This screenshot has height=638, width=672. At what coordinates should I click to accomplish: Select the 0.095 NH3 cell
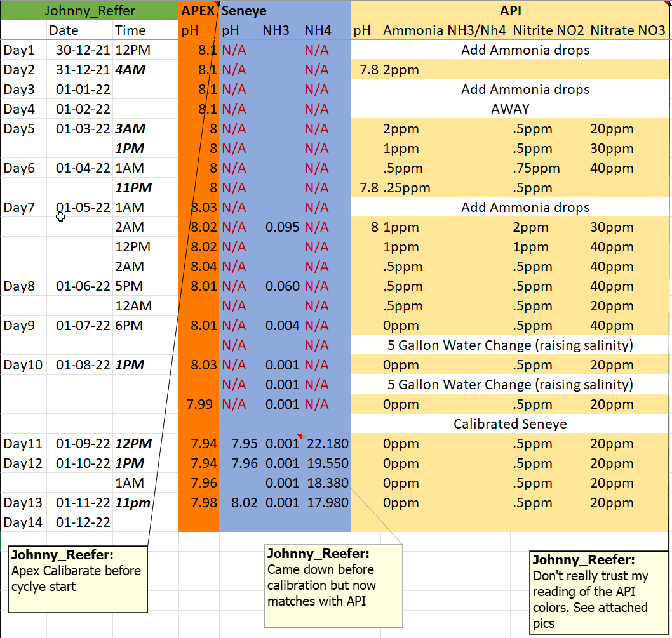(x=282, y=227)
